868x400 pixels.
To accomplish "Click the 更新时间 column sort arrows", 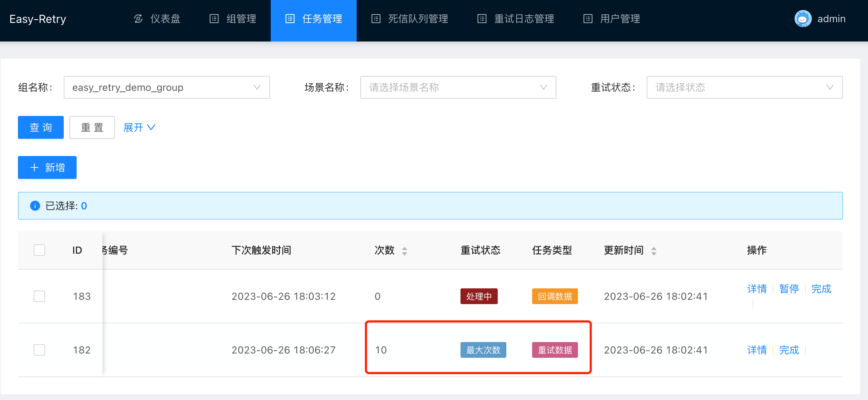I will [x=654, y=251].
